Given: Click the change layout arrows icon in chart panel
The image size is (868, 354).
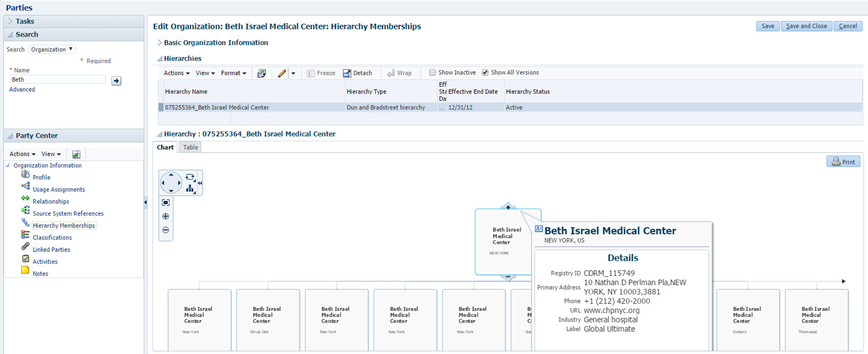Looking at the screenshot, I should pos(190,177).
